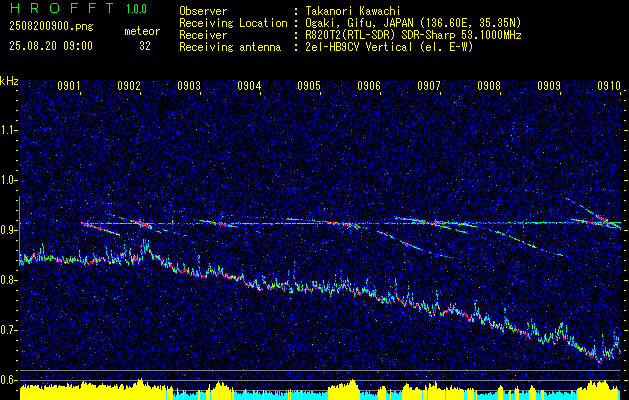Click the meteor count 32
This screenshot has height=400, width=629.
145,47
